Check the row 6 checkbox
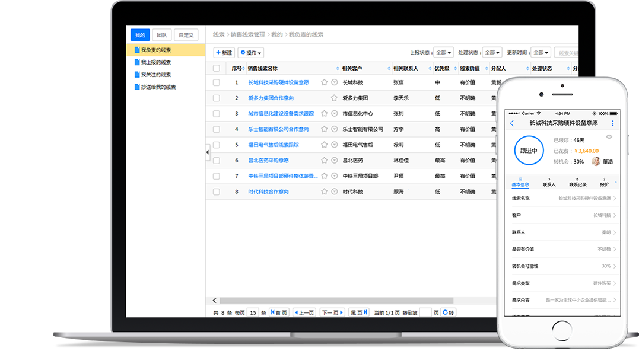This screenshot has width=639, height=364. pos(217,161)
